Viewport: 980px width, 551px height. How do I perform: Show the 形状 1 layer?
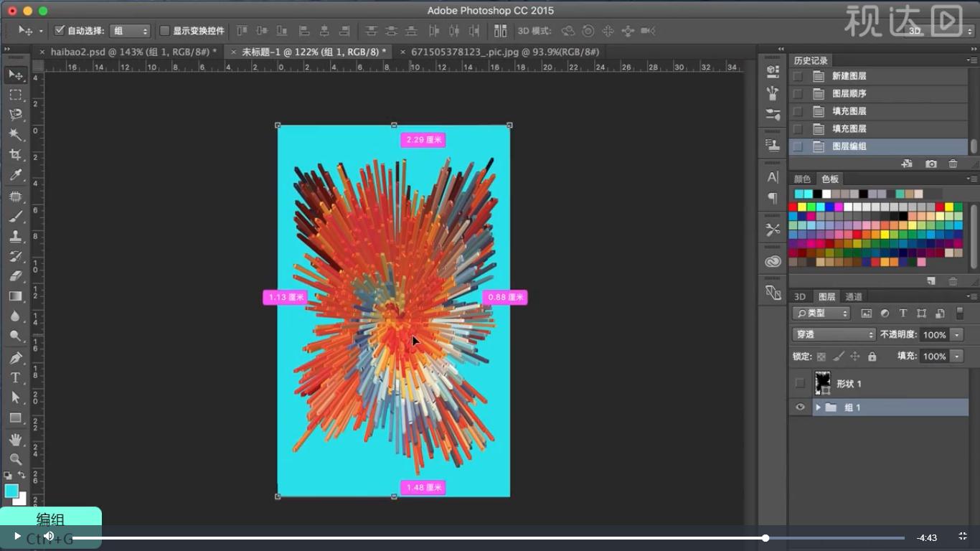tap(800, 384)
